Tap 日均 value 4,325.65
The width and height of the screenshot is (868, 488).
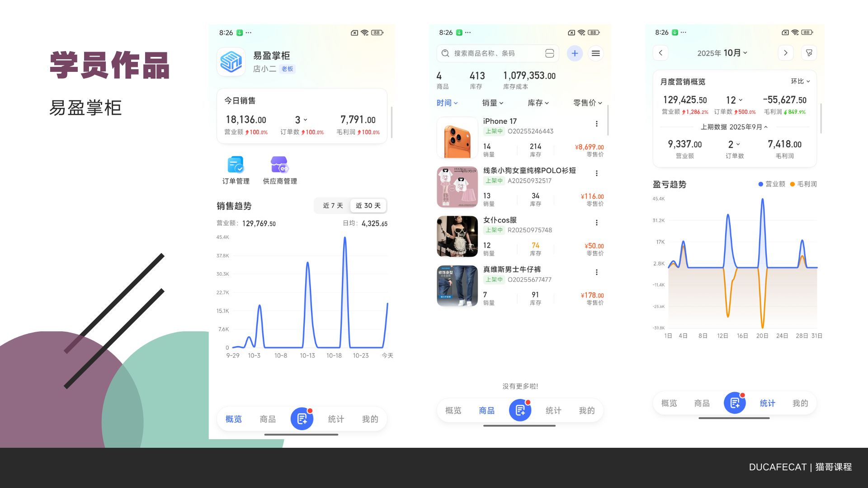[374, 224]
